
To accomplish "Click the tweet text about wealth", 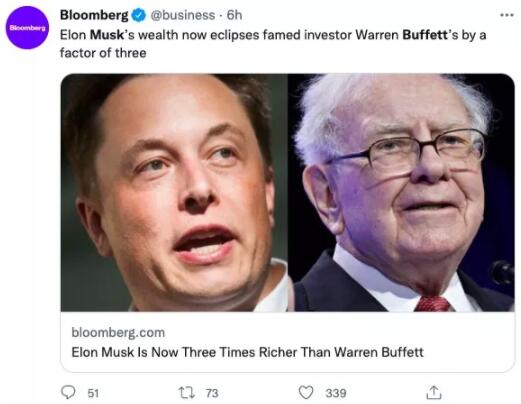I will point(273,44).
